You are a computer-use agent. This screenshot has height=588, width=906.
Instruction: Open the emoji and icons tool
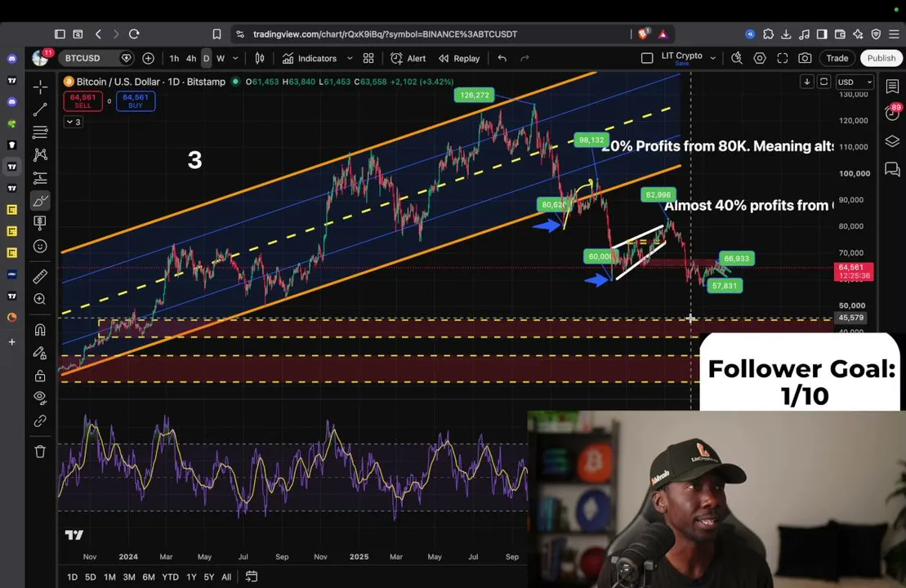click(x=40, y=246)
